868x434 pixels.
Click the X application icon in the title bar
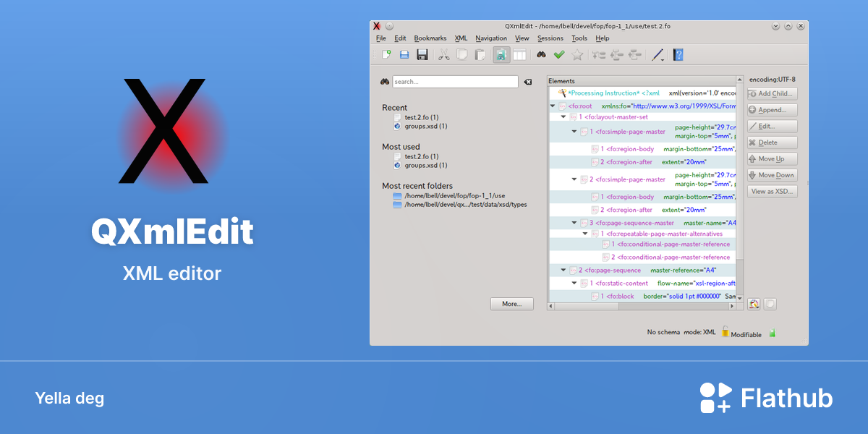point(377,26)
